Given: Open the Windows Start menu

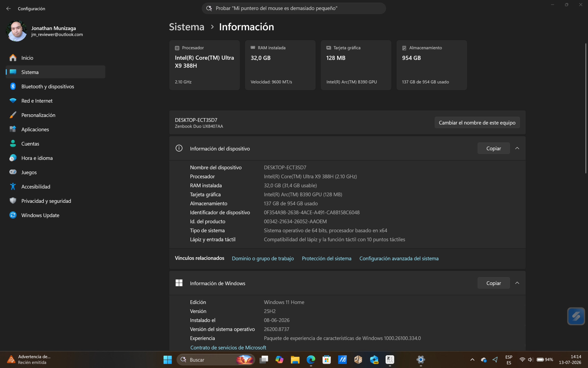Looking at the screenshot, I should click(x=168, y=360).
